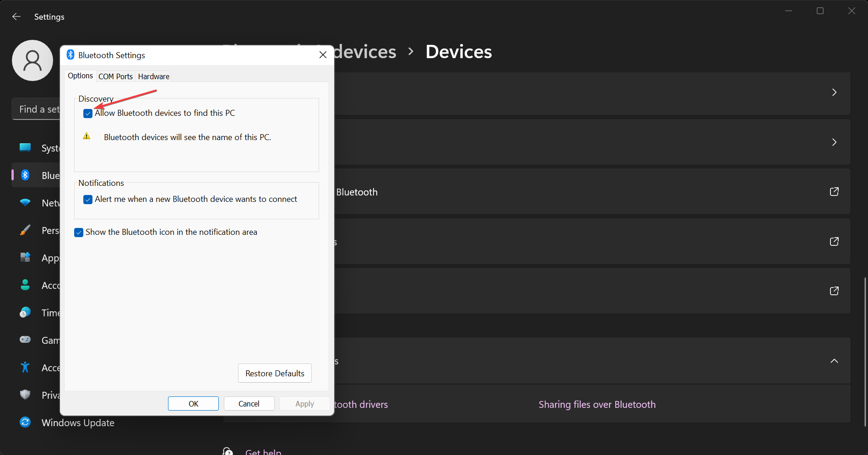
Task: Click the Privacy shield icon in sidebar
Action: point(25,395)
